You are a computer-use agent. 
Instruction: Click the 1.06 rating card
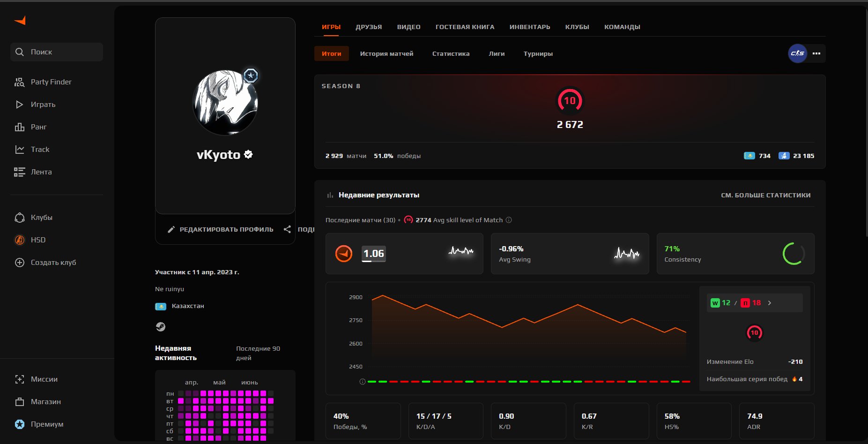point(404,254)
